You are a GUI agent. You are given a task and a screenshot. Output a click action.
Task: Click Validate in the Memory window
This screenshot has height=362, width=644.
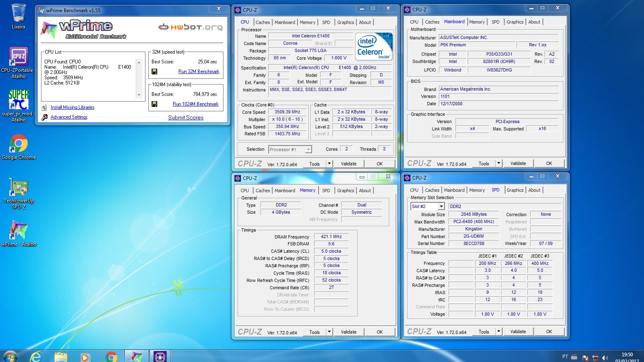[349, 332]
